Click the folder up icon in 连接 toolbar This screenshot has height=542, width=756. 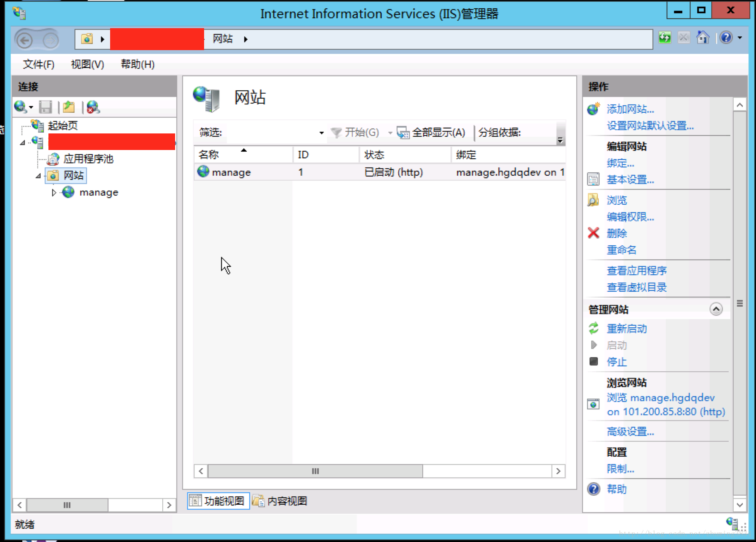pyautogui.click(x=69, y=107)
